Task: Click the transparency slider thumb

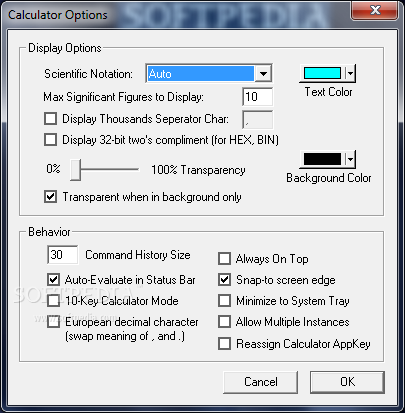Action: pos(76,170)
